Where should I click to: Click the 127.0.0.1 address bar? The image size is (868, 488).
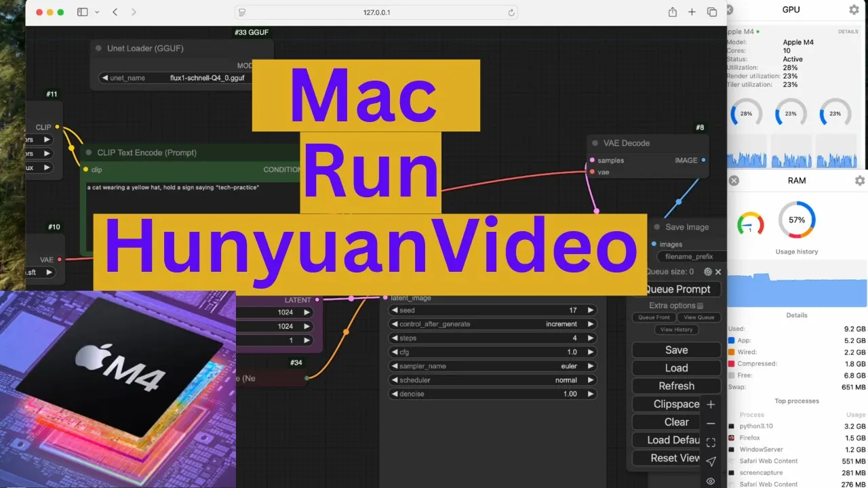point(376,12)
